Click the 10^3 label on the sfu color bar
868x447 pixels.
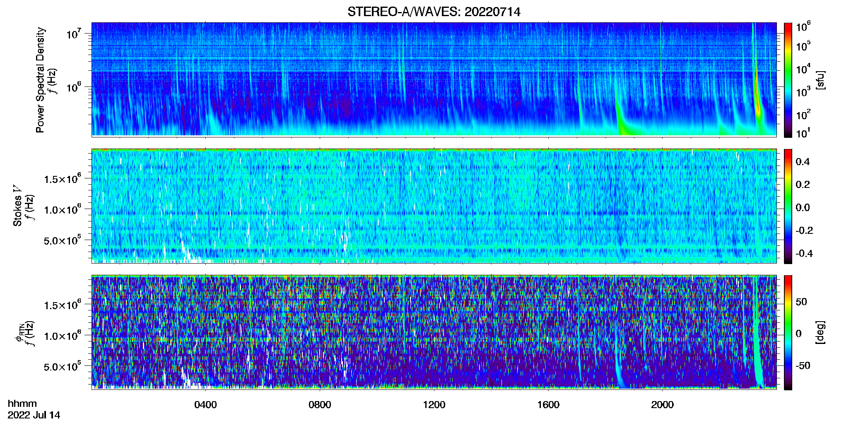click(803, 92)
